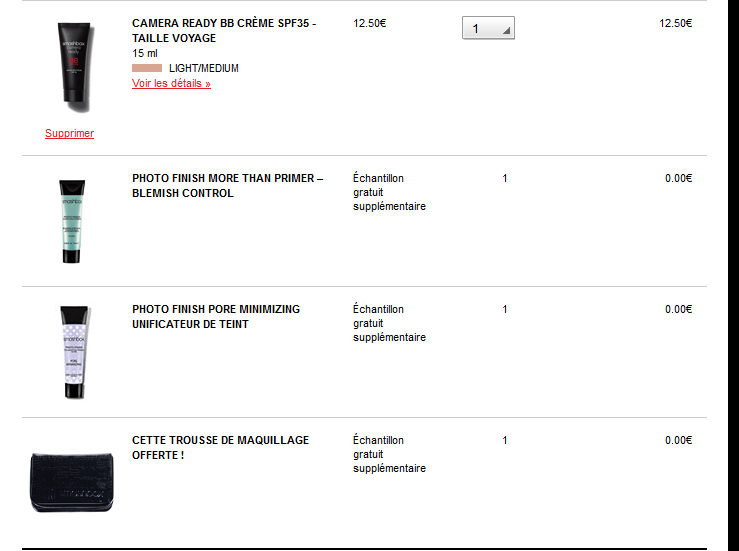Click Photo Finish More Than Primer title

pos(227,186)
